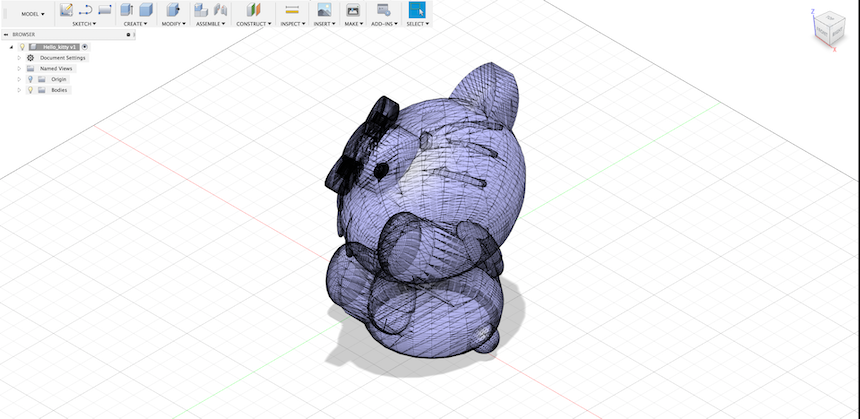Expand the Document Settings node
This screenshot has height=419, width=860.
click(x=19, y=58)
